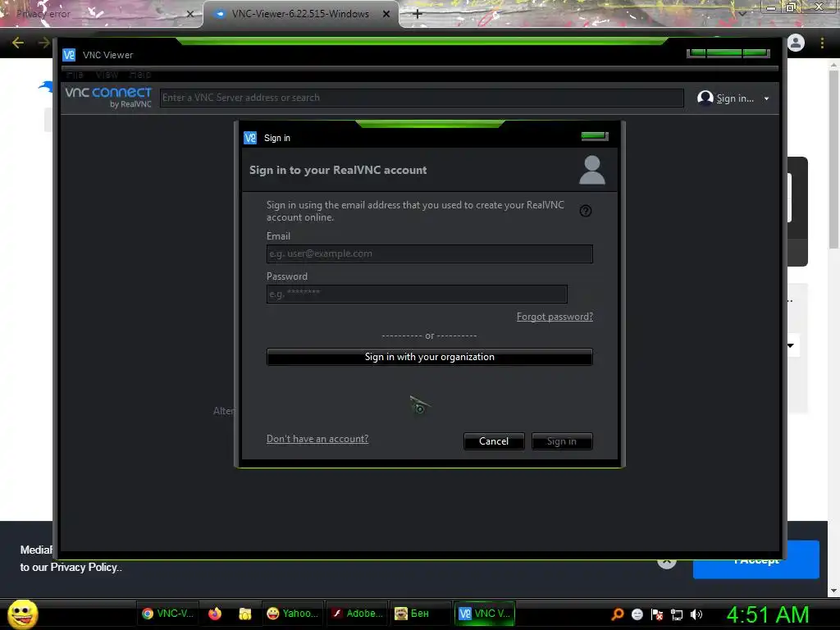
Task: Click the Sign in account icon in VNC Viewer toolbar
Action: (705, 98)
